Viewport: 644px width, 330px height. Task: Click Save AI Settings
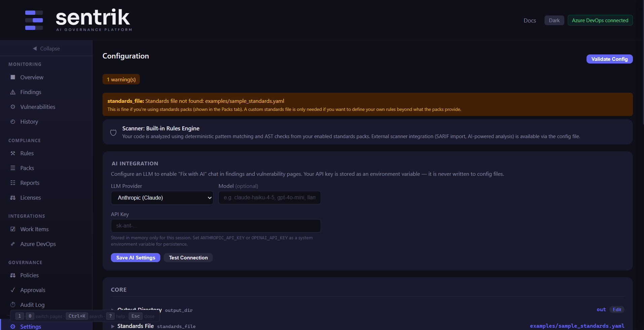click(x=135, y=258)
